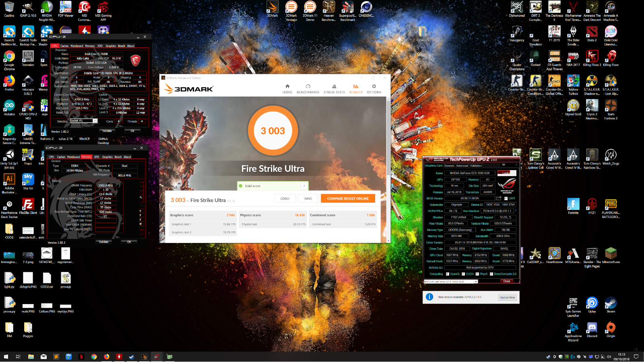The image size is (644, 362).
Task: Click COMPARE RESULT ONLINE button
Action: [x=348, y=198]
